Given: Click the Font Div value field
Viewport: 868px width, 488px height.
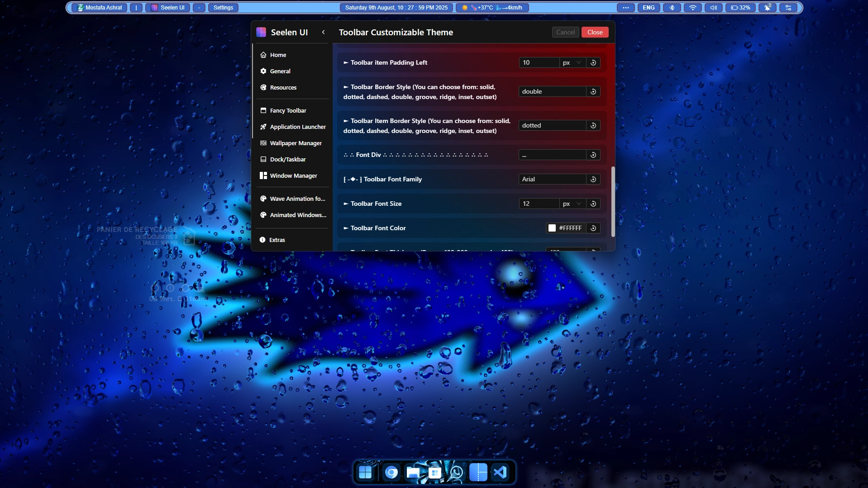Looking at the screenshot, I should coord(552,155).
